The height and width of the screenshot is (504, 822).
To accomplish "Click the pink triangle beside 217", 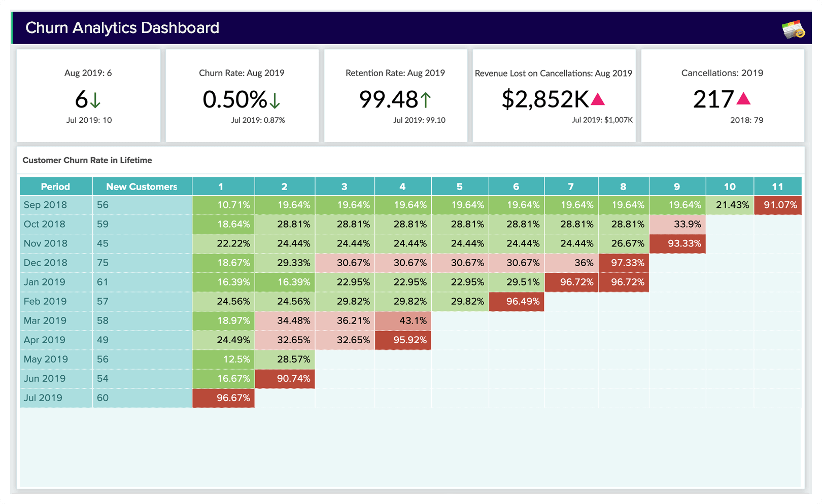I will [x=743, y=98].
